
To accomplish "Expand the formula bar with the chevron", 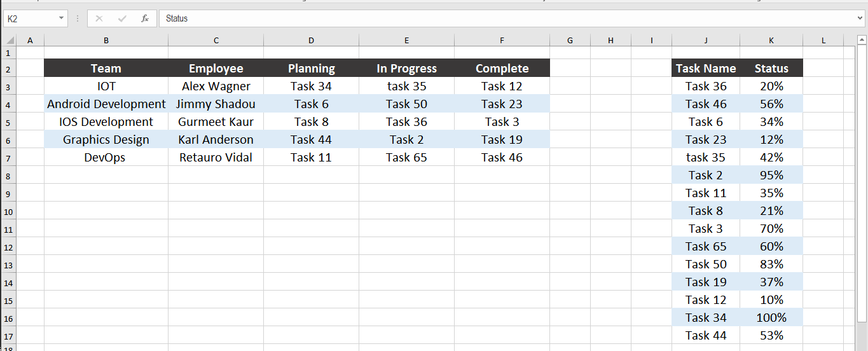I will click(860, 18).
